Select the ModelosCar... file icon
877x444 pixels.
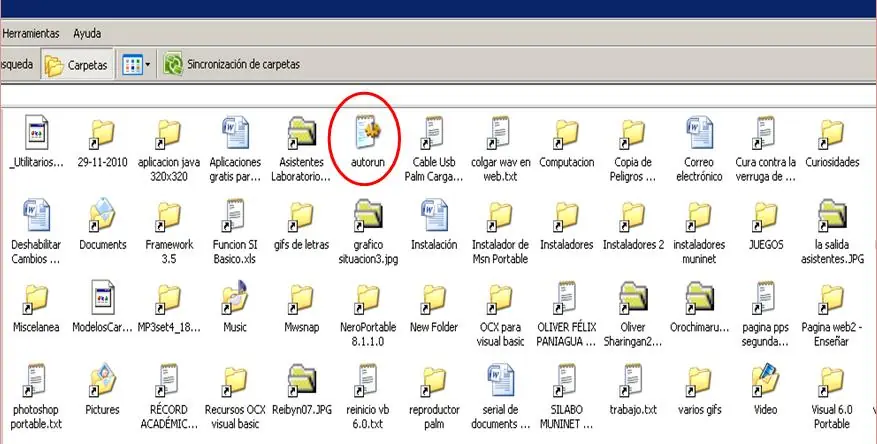tap(102, 297)
